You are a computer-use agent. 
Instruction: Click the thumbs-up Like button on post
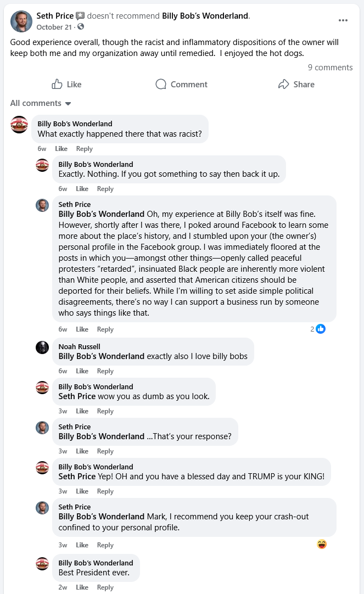pyautogui.click(x=66, y=84)
